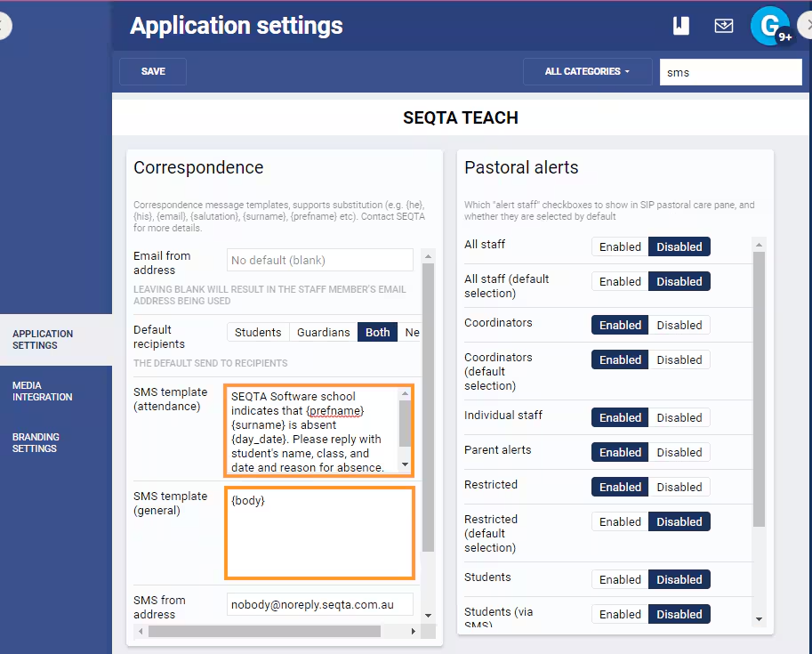Open the messages envelope icon
Screen dimensions: 812x654
723,26
